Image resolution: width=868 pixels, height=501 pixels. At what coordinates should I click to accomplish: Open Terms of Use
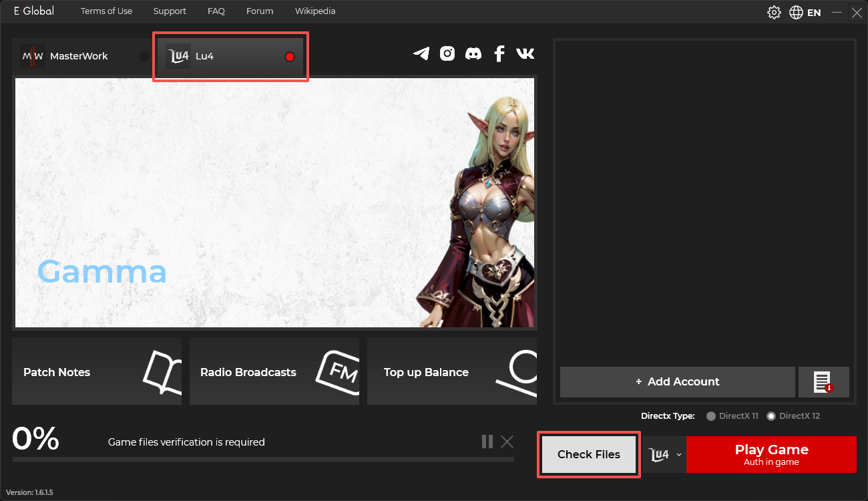click(106, 11)
